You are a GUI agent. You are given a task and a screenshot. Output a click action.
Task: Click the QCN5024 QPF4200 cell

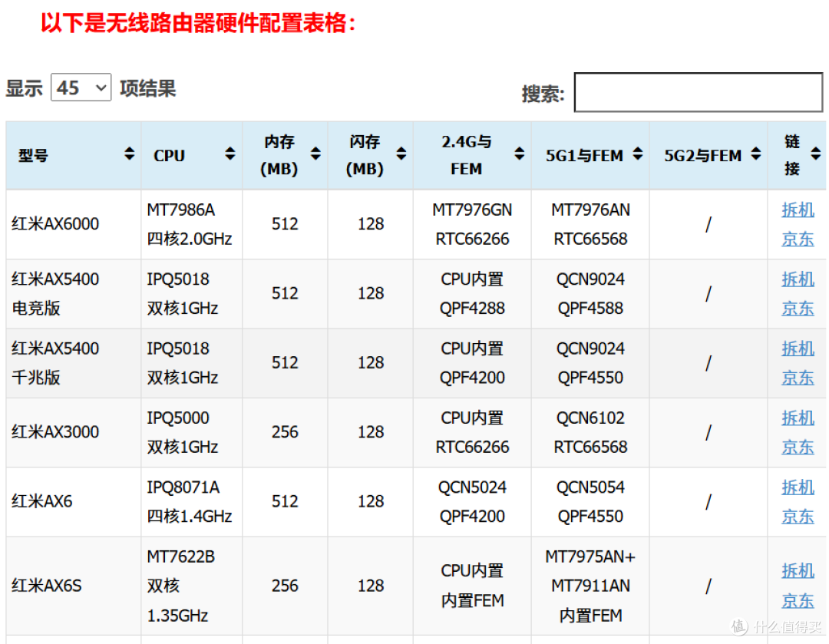(472, 502)
